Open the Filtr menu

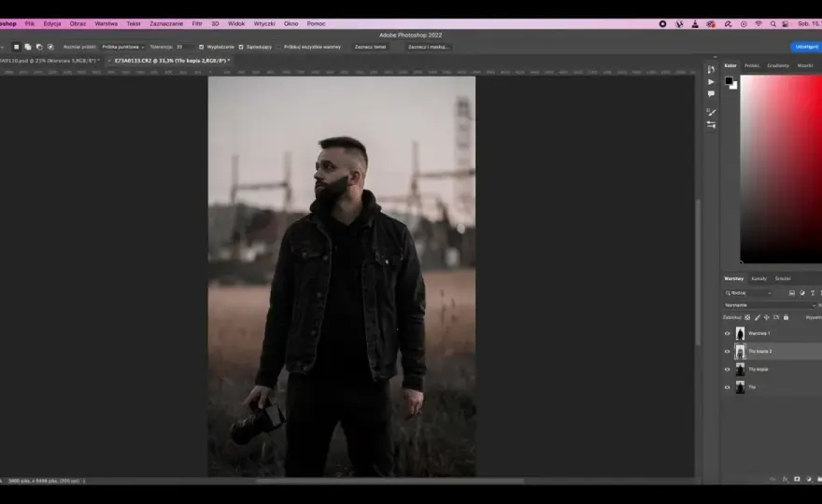tap(197, 23)
